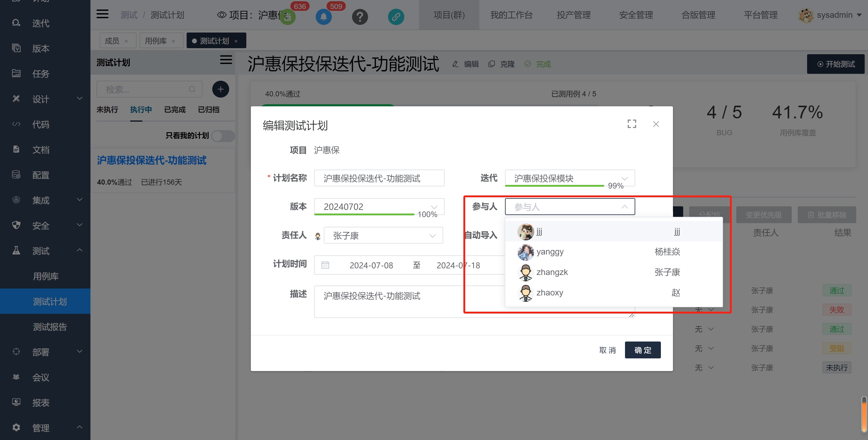The image size is (868, 440).
Task: Click the calendar icon in plan time field
Action: (325, 265)
